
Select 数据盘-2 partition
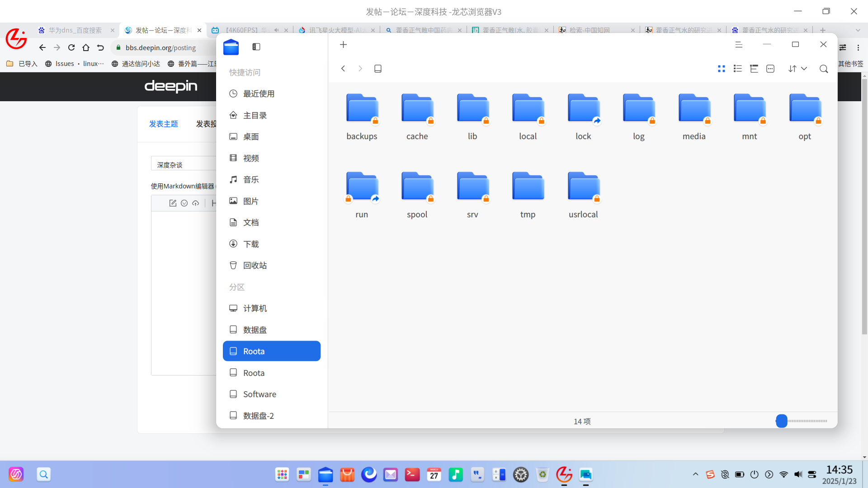coord(272,416)
